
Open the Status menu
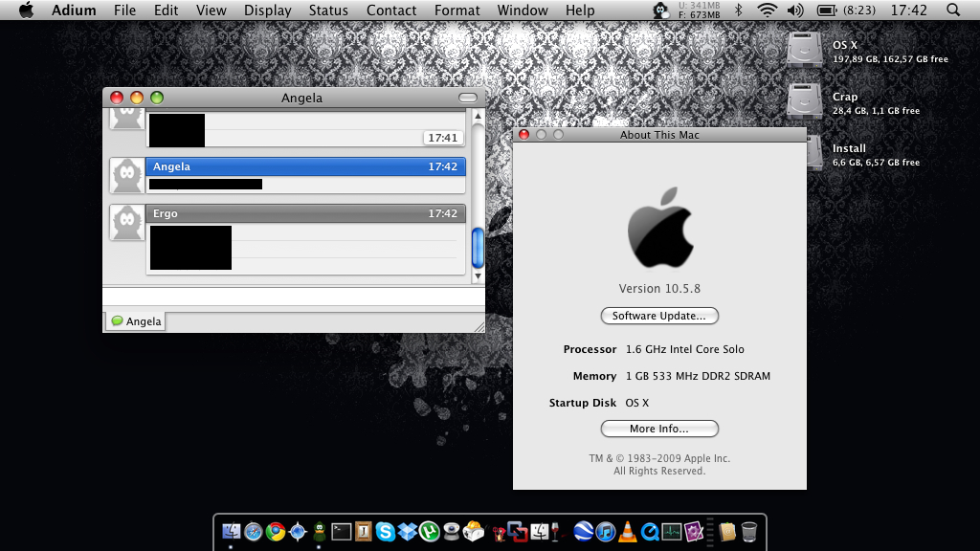pyautogui.click(x=328, y=10)
